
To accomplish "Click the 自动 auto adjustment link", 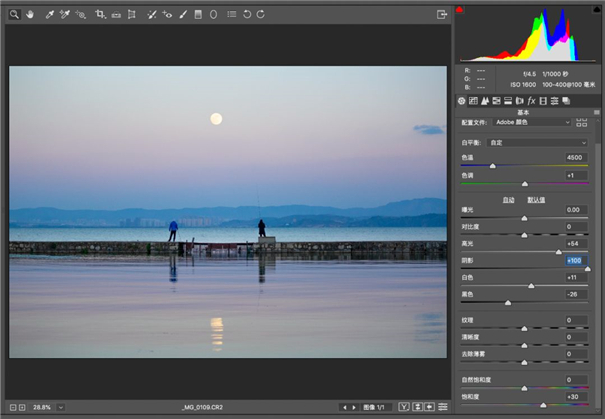I will coord(509,199).
